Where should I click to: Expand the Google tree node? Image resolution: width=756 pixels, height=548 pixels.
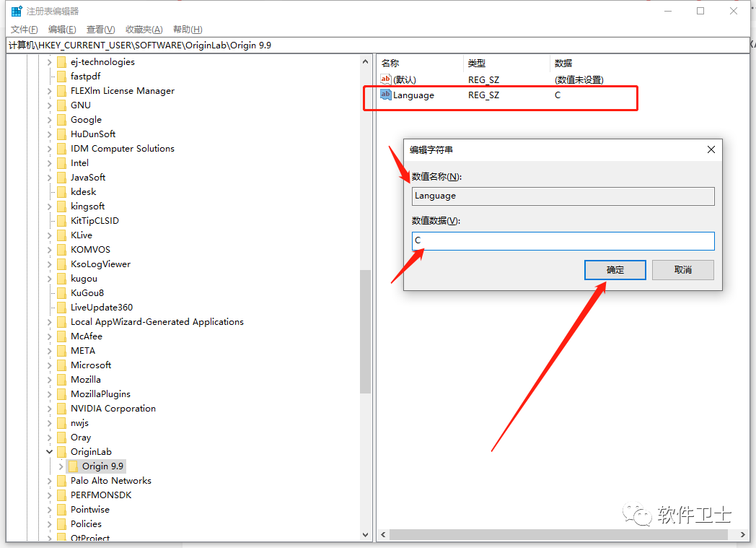coord(49,120)
